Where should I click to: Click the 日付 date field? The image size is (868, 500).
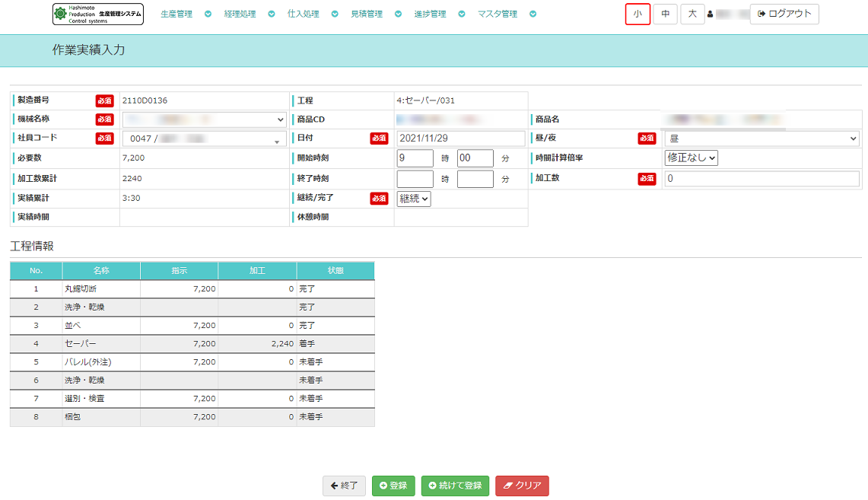point(461,139)
